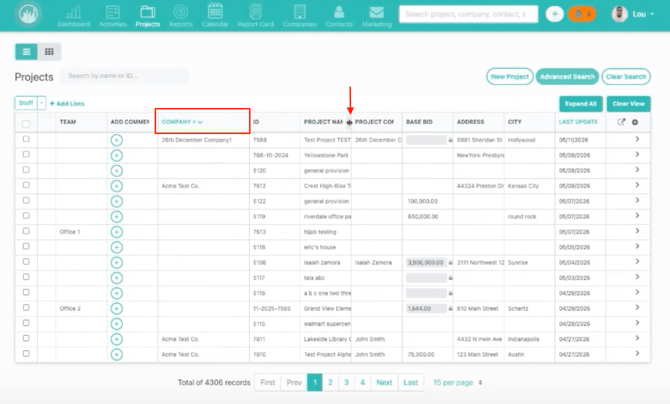
Task: Jump to the Last results page
Action: click(x=411, y=383)
